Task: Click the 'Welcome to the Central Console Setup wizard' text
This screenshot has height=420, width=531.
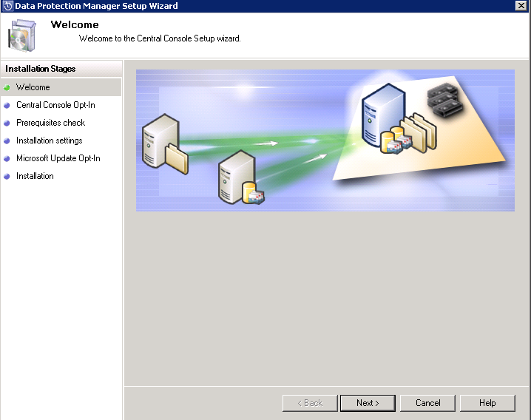Action: pyautogui.click(x=160, y=38)
